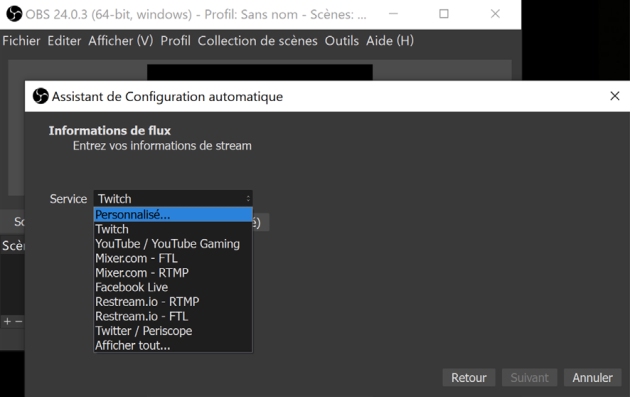Click the OBS logo in the main title bar
The height and width of the screenshot is (397, 630).
point(14,14)
